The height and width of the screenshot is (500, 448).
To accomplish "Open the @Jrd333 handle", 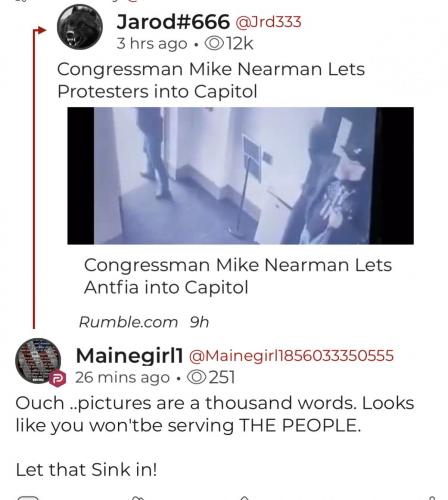I will (268, 22).
